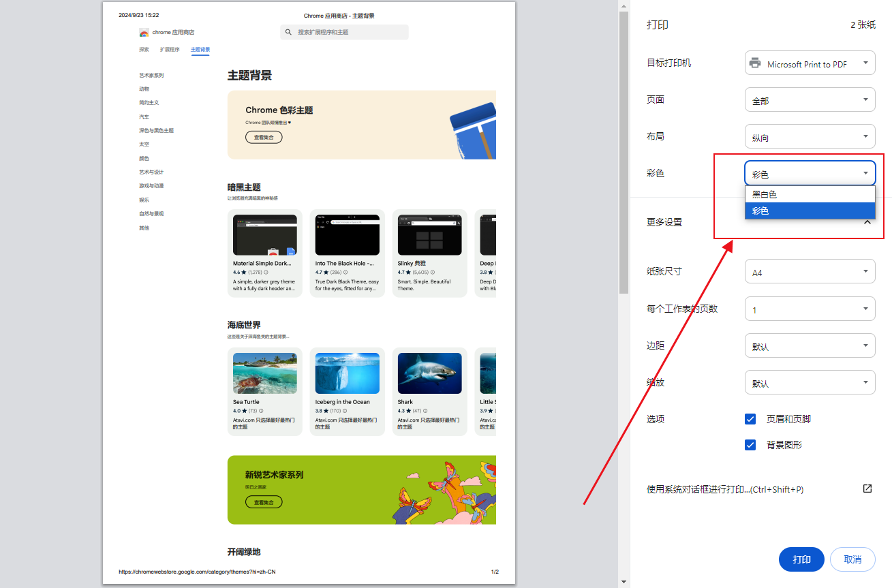Viewport: 892px width, 588px height.
Task: Click the 彩色 color combo box
Action: 810,174
